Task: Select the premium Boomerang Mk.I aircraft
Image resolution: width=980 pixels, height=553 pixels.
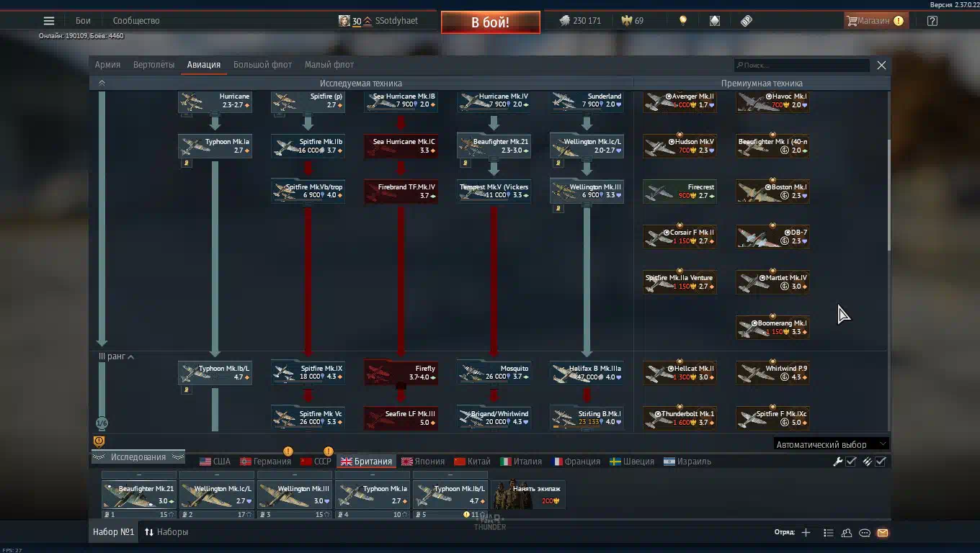Action: click(772, 328)
